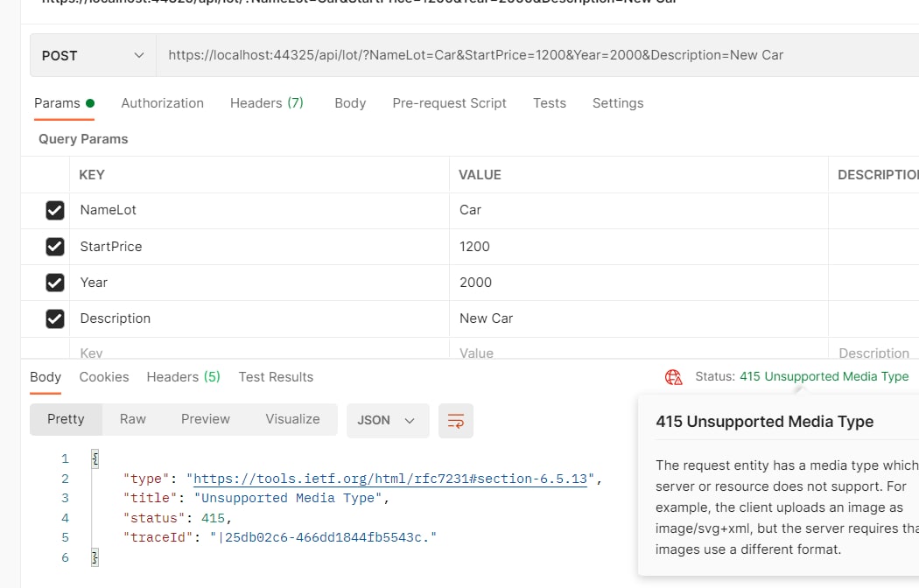Screen dimensions: 919x588
Task: Switch response view to Raw
Action: click(x=133, y=419)
